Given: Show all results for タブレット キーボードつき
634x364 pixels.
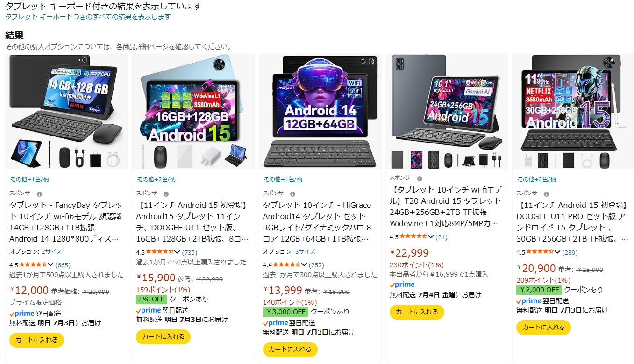Looking at the screenshot, I should click(88, 17).
